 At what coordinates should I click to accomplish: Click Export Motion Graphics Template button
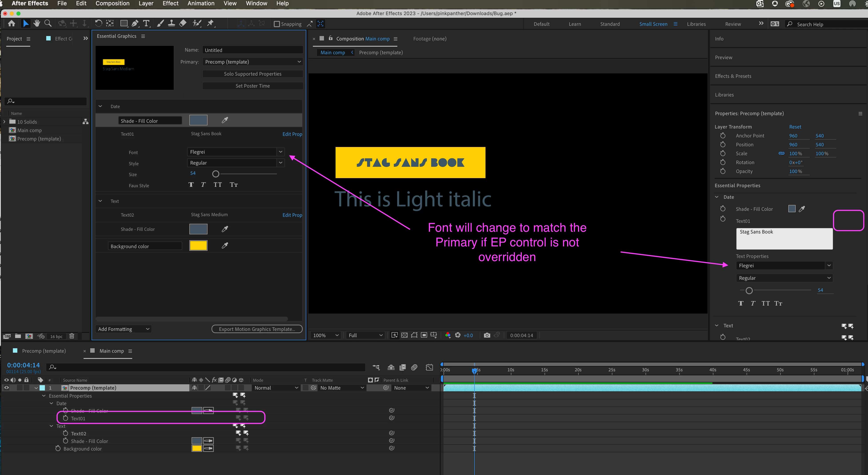tap(257, 329)
